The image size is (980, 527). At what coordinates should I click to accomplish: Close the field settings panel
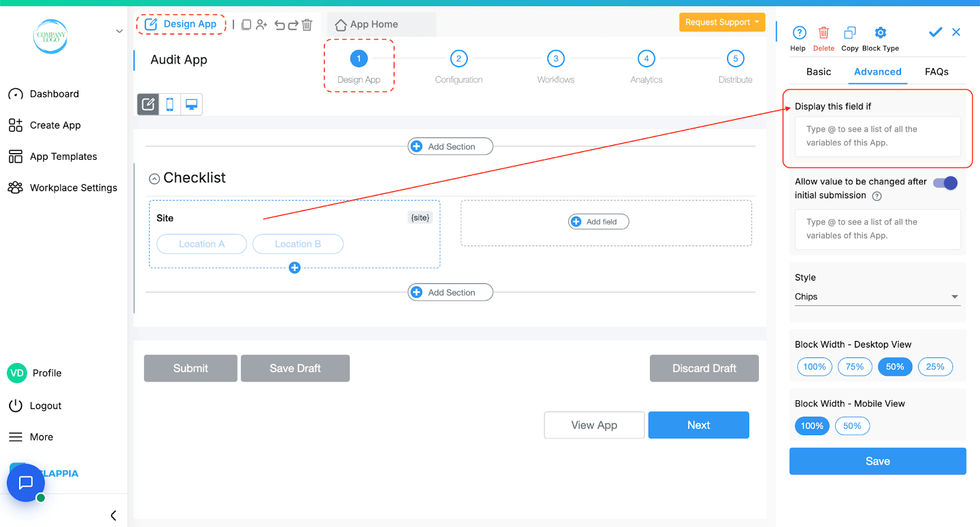(x=956, y=32)
